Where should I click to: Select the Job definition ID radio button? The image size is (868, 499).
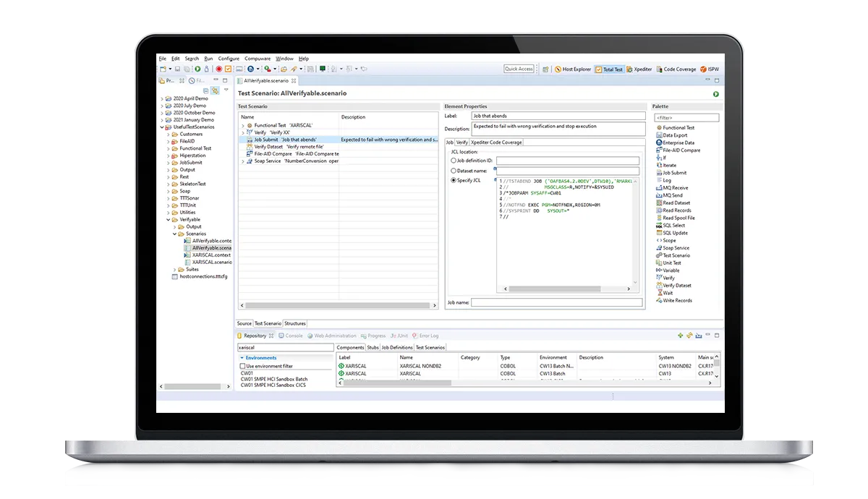click(x=454, y=161)
